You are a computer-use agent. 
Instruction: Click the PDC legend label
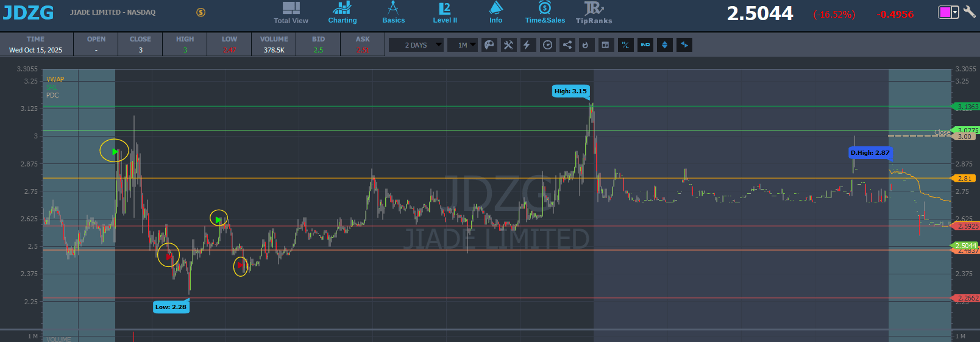(52, 95)
